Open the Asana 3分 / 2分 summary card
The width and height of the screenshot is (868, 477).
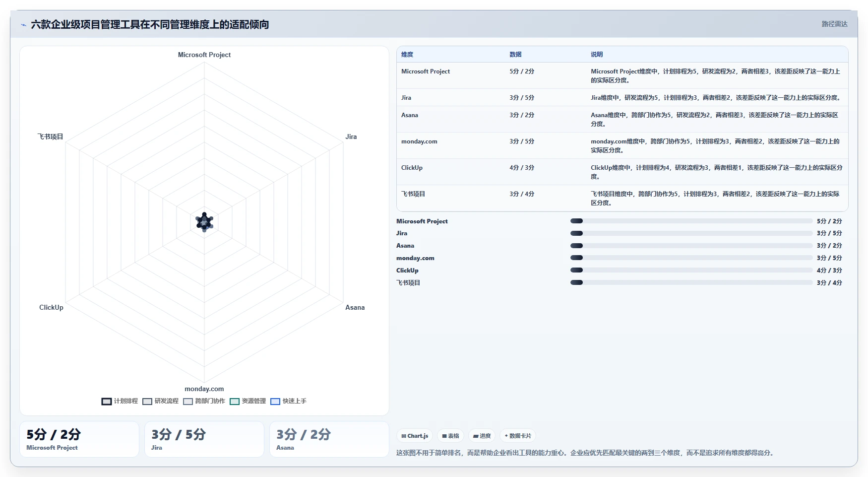tap(329, 439)
